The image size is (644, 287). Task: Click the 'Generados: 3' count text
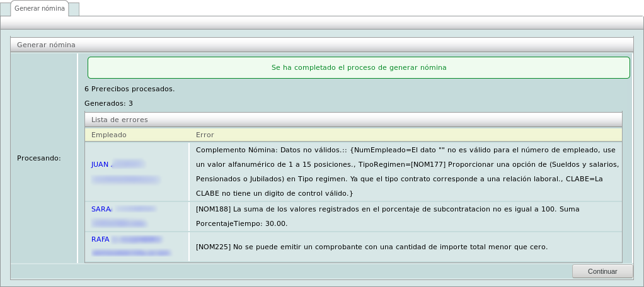[108, 103]
